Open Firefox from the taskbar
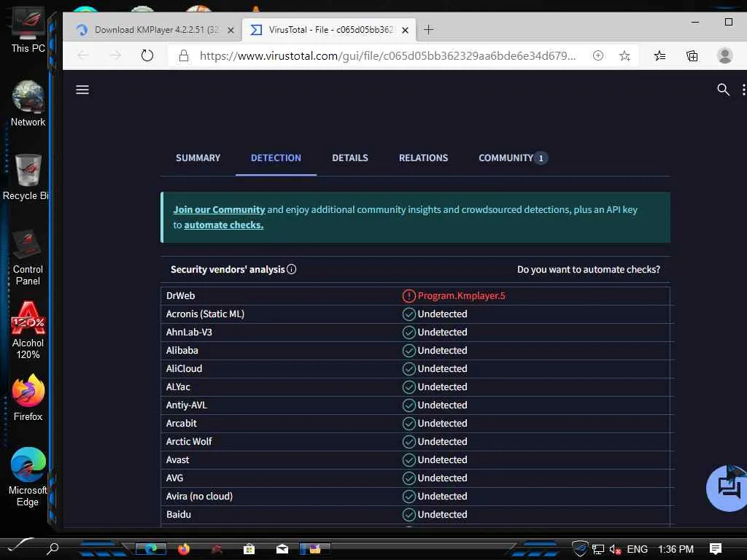This screenshot has width=747, height=560. pos(183,549)
